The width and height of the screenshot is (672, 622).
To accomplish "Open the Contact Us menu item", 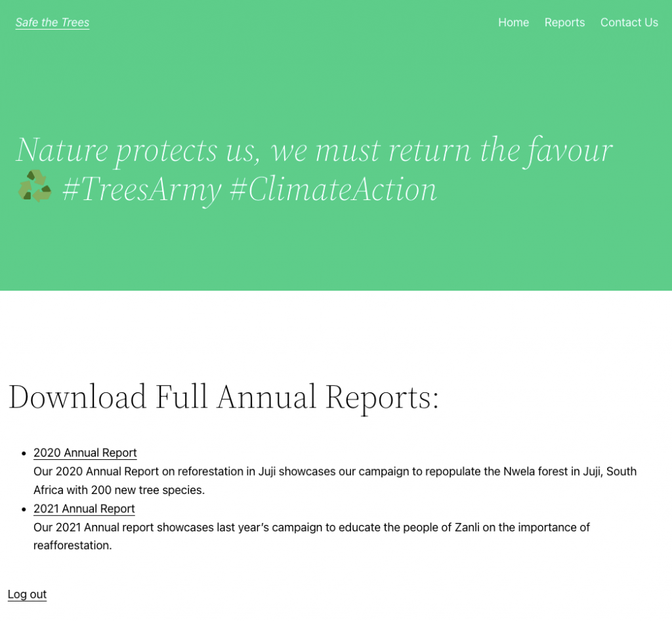I will click(629, 22).
